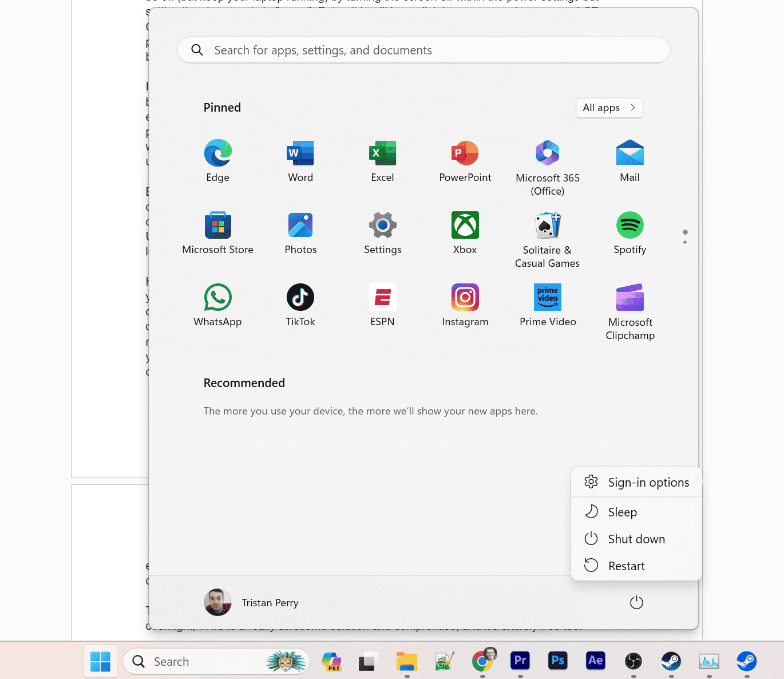This screenshot has width=784, height=679.
Task: Open File Explorer from taskbar
Action: point(407,661)
